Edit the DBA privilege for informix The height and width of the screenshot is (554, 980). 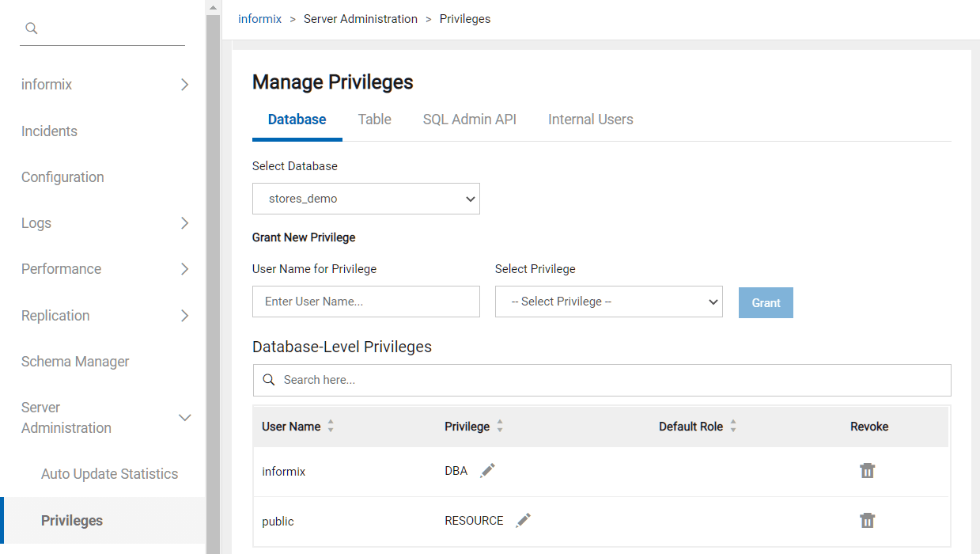click(488, 471)
